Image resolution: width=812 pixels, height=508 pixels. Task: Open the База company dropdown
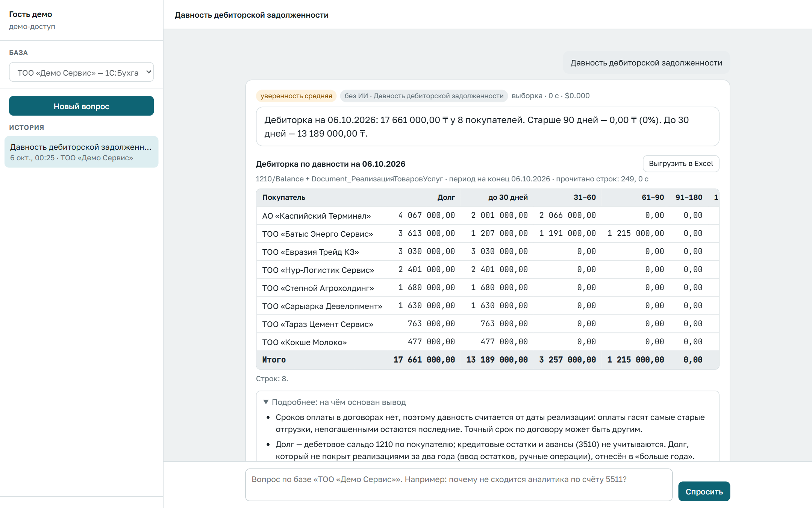tap(81, 72)
